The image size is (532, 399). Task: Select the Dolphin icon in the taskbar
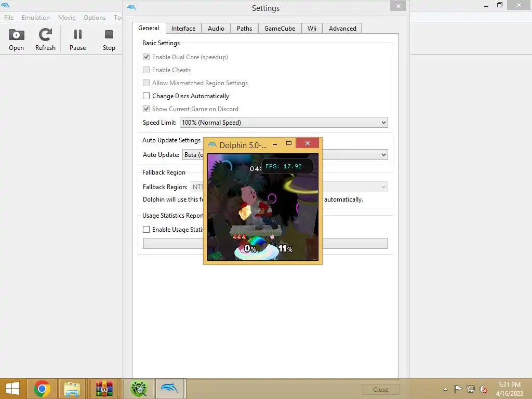pos(170,389)
